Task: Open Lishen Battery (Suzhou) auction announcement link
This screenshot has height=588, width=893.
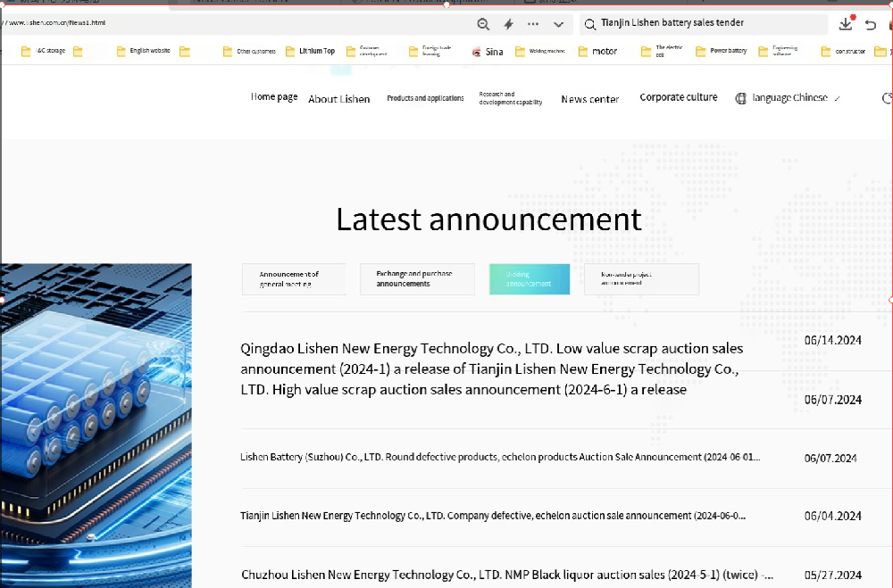Action: coord(500,457)
